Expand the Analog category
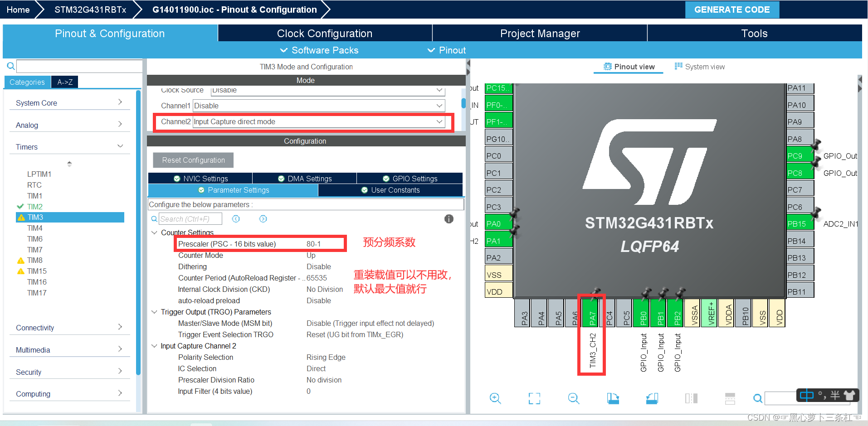868x426 pixels. (69, 125)
